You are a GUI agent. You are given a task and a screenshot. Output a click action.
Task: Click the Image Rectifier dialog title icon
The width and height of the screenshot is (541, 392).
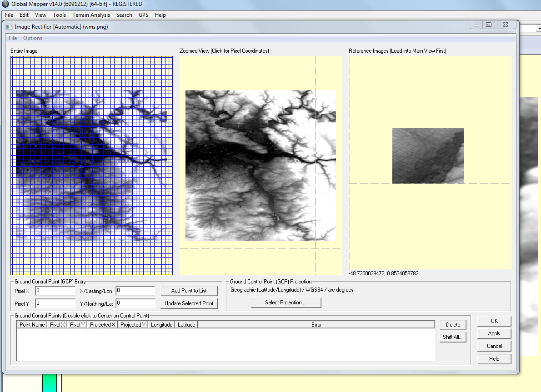(x=9, y=27)
